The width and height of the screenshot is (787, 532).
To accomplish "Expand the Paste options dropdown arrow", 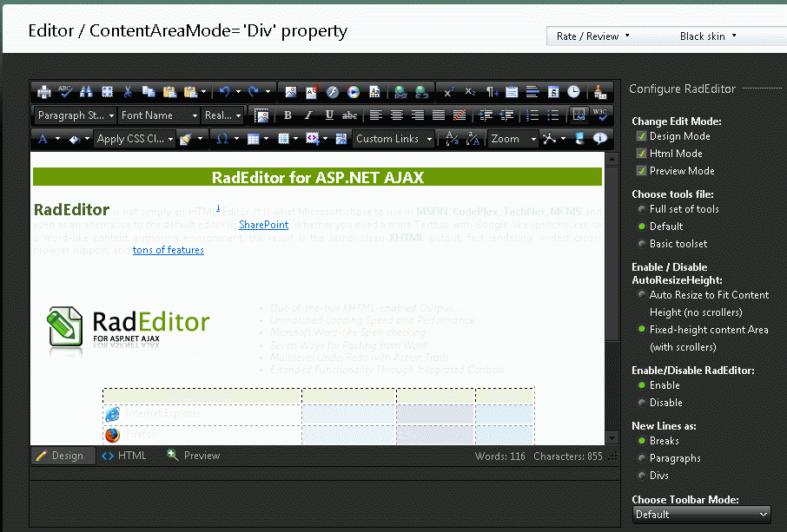I will 204,92.
